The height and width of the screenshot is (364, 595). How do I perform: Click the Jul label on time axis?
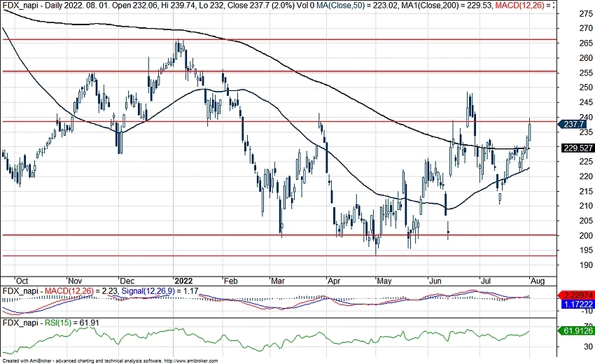tap(485, 281)
